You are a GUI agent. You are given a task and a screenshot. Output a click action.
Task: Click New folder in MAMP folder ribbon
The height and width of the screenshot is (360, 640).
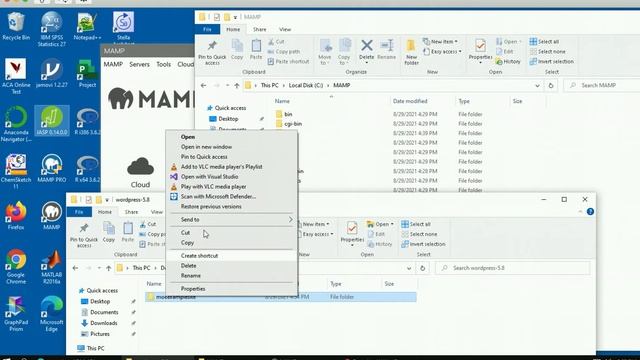coord(411,52)
